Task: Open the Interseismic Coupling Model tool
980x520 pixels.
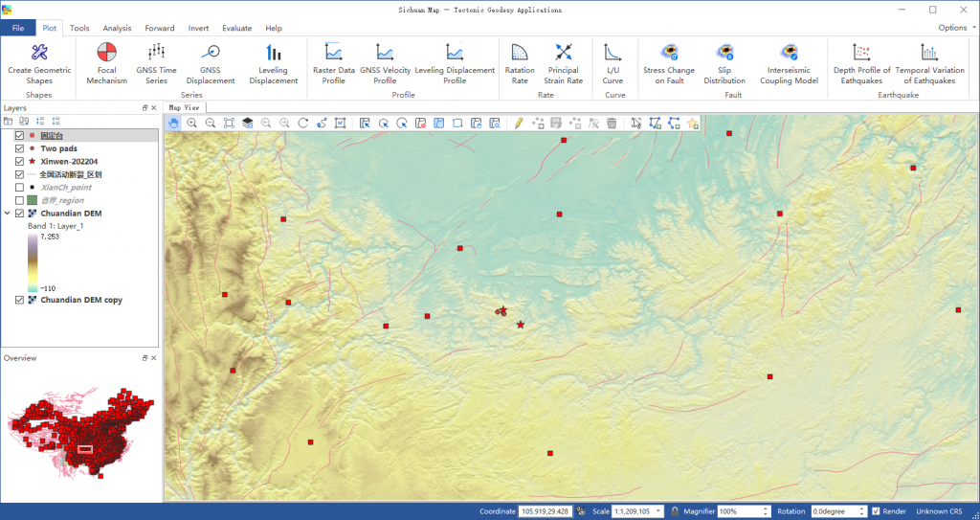Action: pyautogui.click(x=789, y=54)
